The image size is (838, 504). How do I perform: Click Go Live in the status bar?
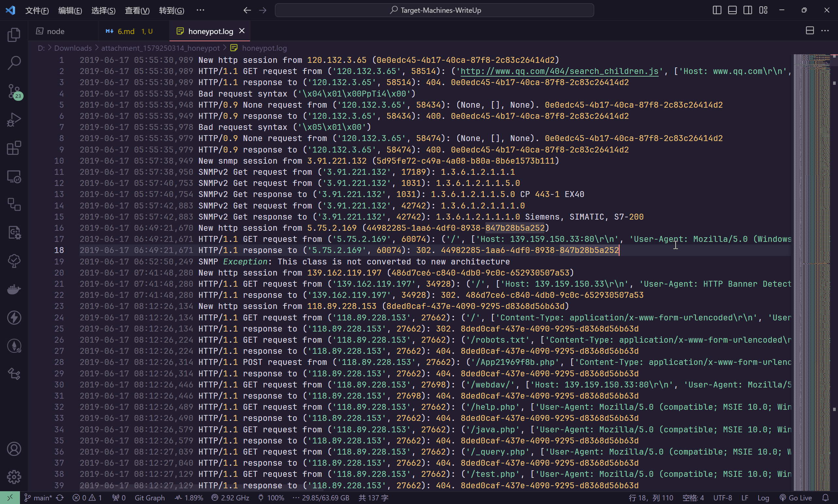[x=796, y=497]
